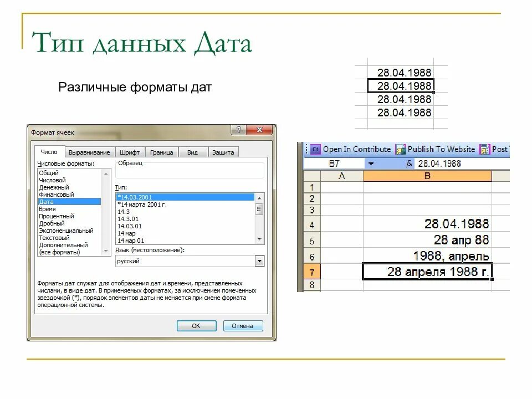This screenshot has height=399, width=532.
Task: Click cell with 1988, апрель
Action: (x=427, y=255)
